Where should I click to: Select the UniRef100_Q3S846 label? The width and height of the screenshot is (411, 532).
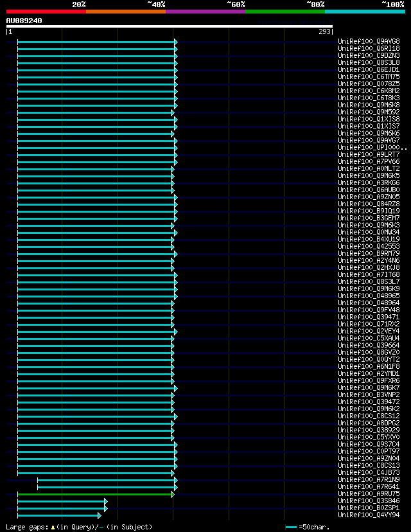(369, 501)
